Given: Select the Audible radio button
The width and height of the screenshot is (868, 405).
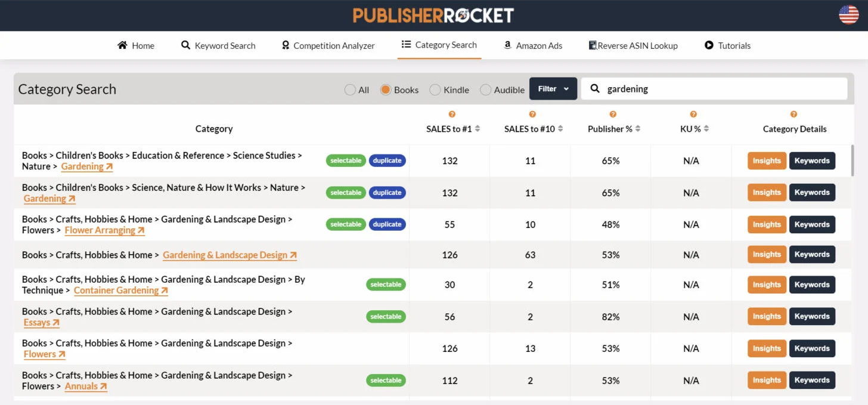Looking at the screenshot, I should pos(486,89).
